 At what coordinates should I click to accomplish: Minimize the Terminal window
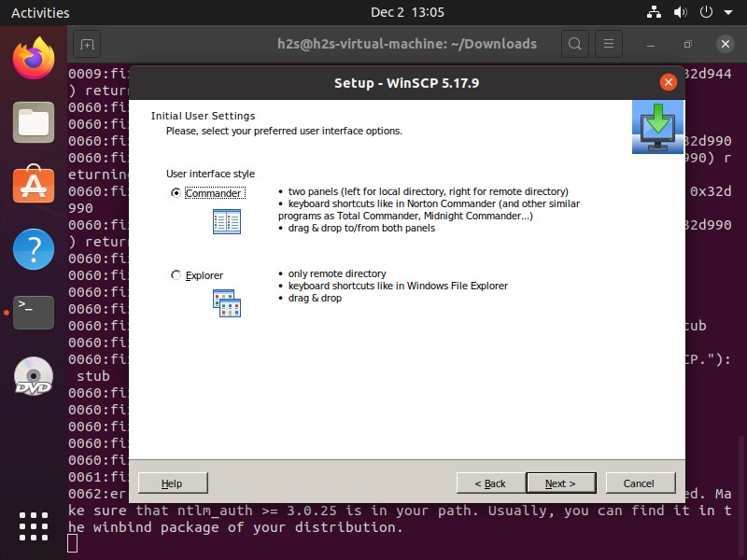(651, 44)
